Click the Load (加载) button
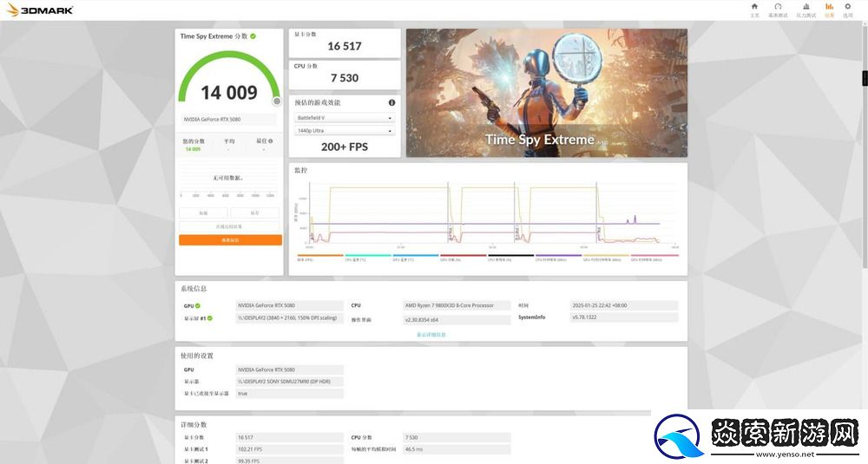Screen dimensions: 868x464 coord(203,212)
